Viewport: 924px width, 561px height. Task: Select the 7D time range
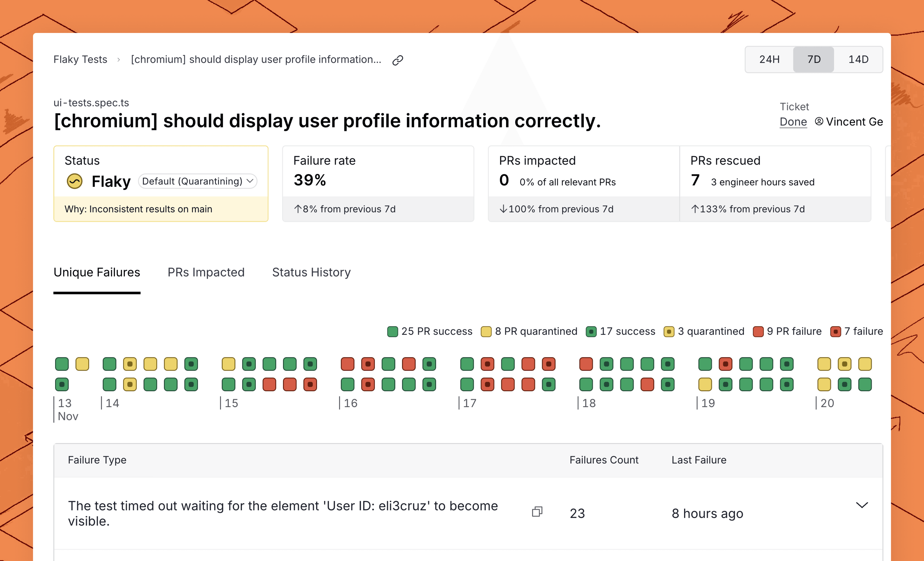tap(814, 59)
